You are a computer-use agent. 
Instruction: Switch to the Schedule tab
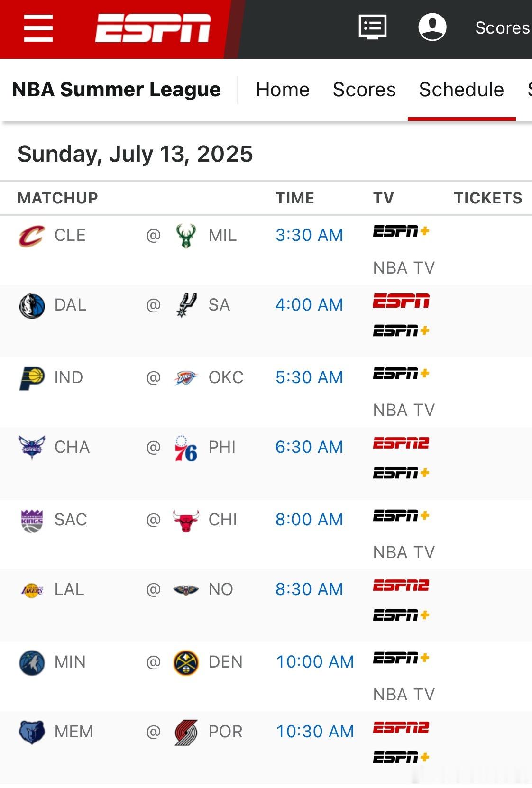461,90
